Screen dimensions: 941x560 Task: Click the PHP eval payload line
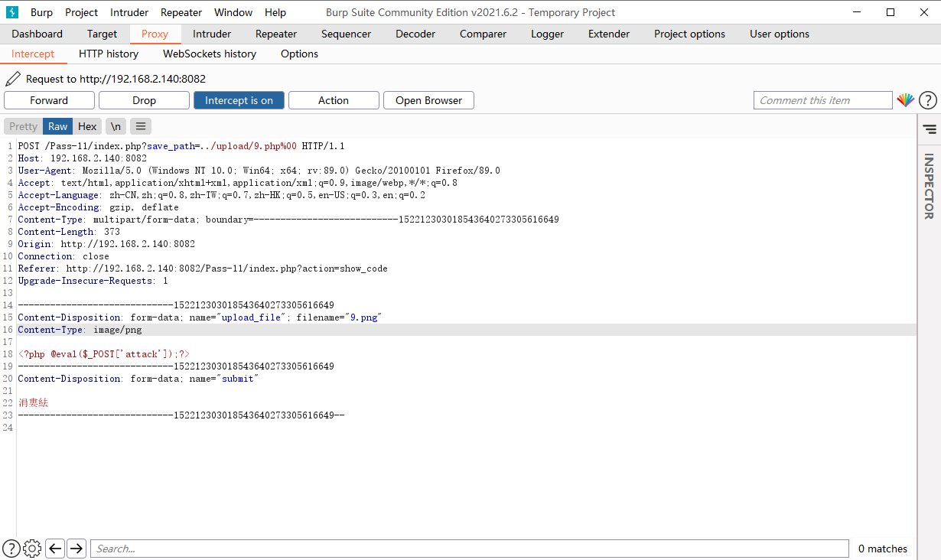pos(104,354)
